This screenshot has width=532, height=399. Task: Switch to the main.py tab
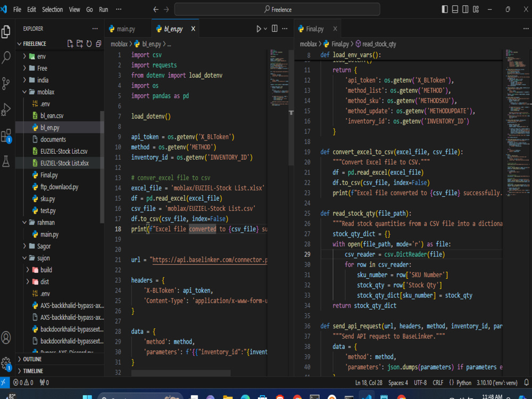point(126,29)
